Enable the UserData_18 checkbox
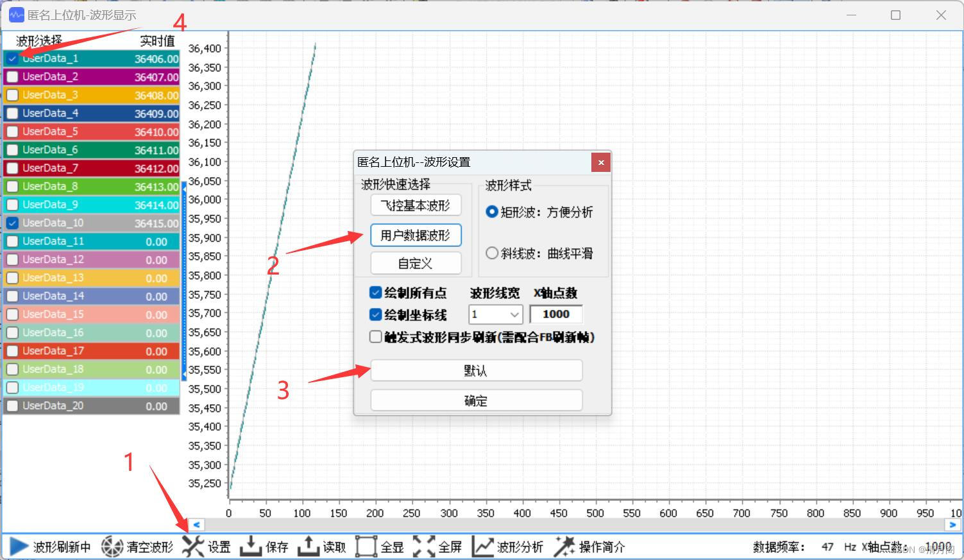 click(12, 369)
